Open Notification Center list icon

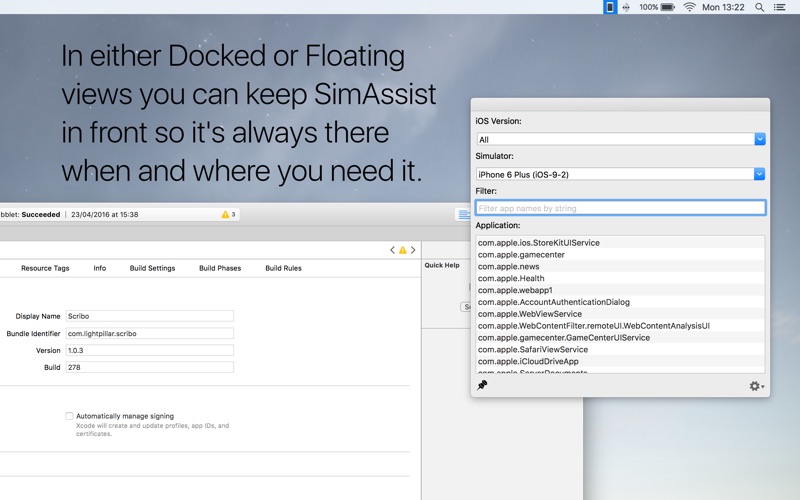(x=783, y=7)
